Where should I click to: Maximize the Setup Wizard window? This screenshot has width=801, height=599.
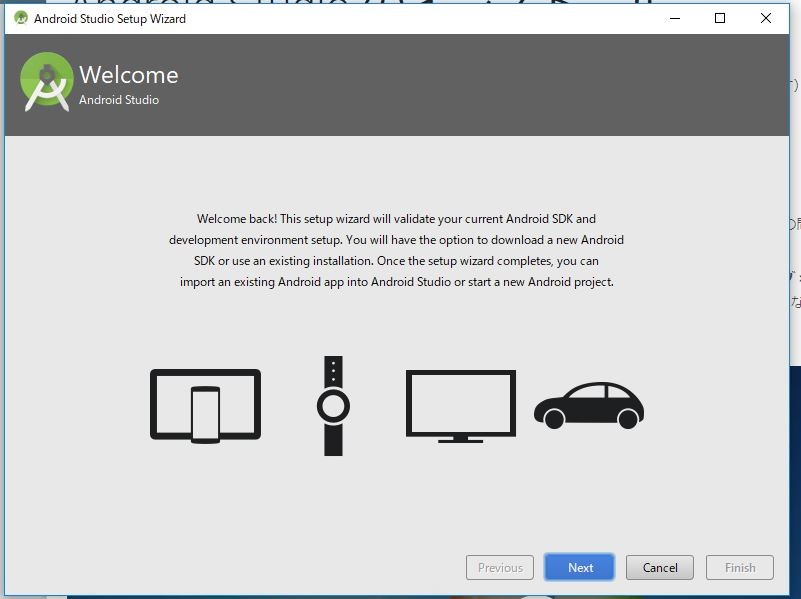coord(720,18)
